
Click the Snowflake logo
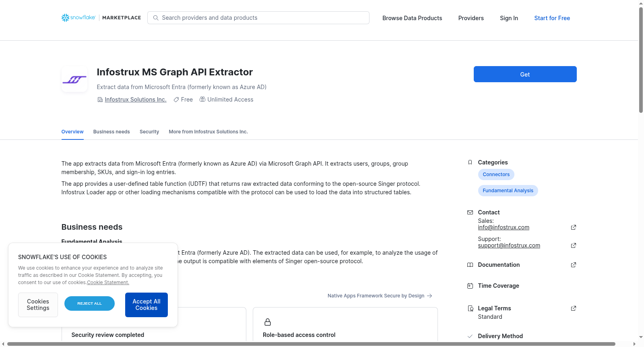click(x=78, y=18)
